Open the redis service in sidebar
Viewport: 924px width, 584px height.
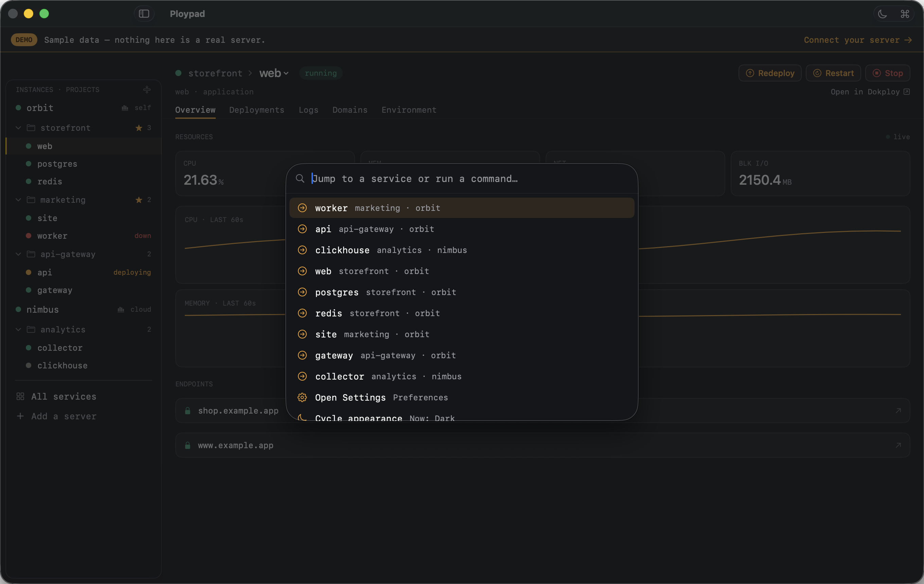tap(83, 181)
